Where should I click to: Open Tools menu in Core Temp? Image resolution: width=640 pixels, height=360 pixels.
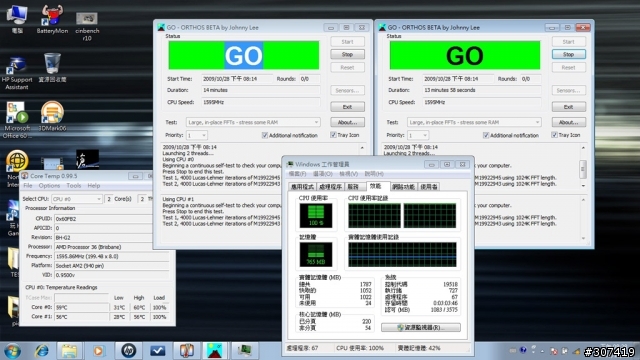click(74, 186)
